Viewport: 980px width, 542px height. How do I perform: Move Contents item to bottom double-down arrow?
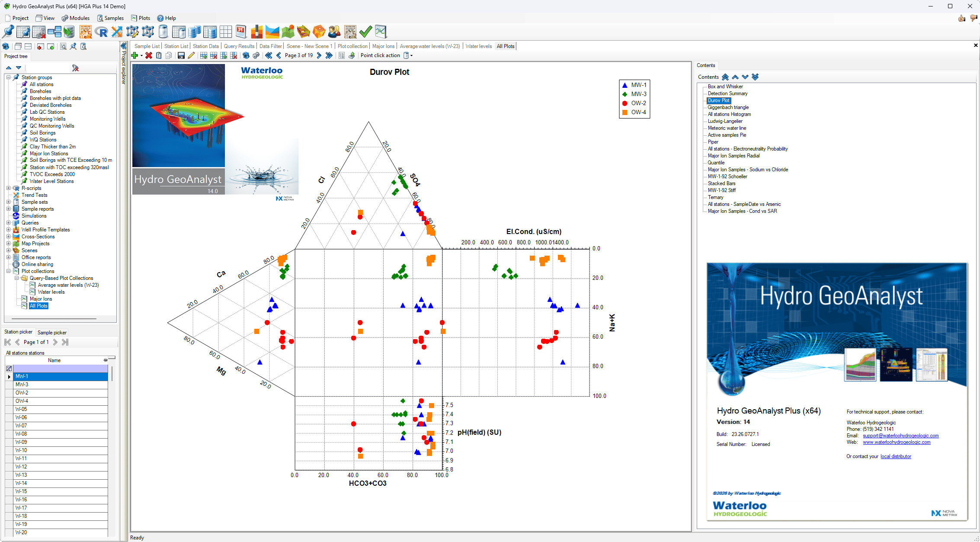pyautogui.click(x=755, y=77)
